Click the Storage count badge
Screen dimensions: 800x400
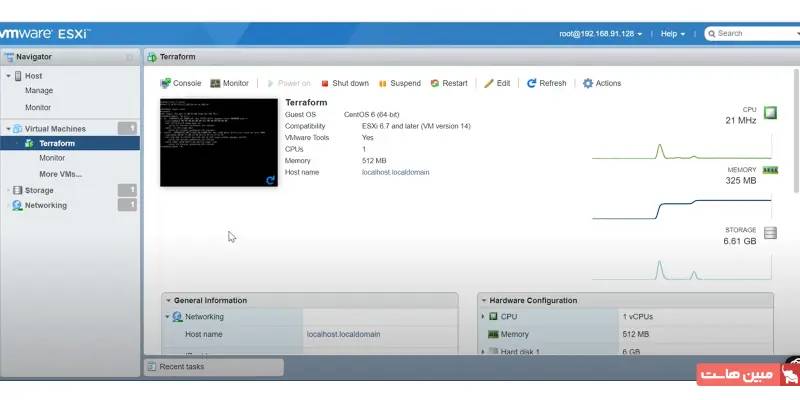pyautogui.click(x=127, y=190)
